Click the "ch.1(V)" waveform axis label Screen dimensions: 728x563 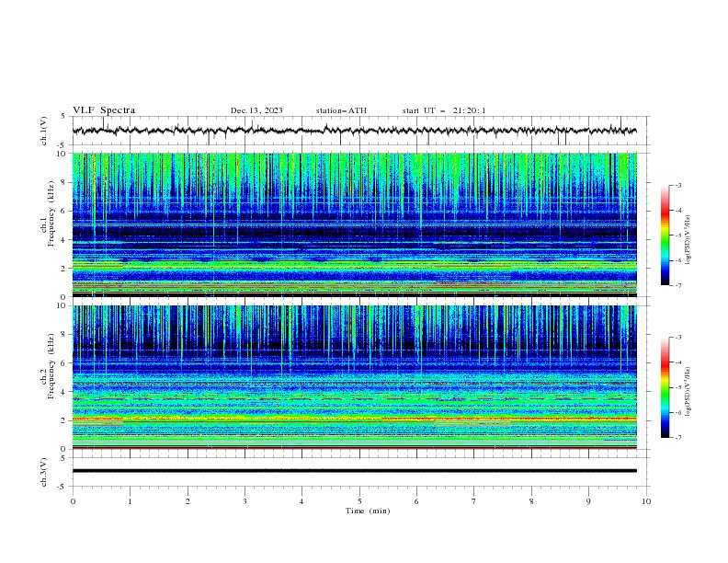point(44,131)
